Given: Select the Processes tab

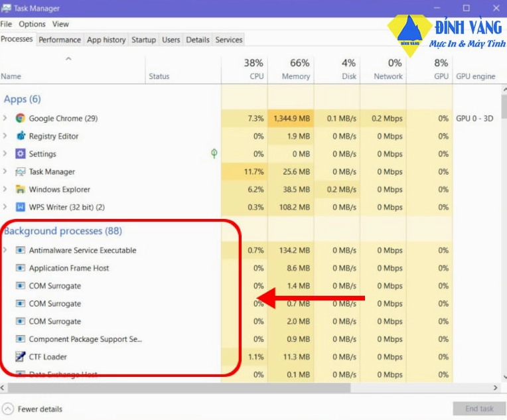Looking at the screenshot, I should point(17,39).
